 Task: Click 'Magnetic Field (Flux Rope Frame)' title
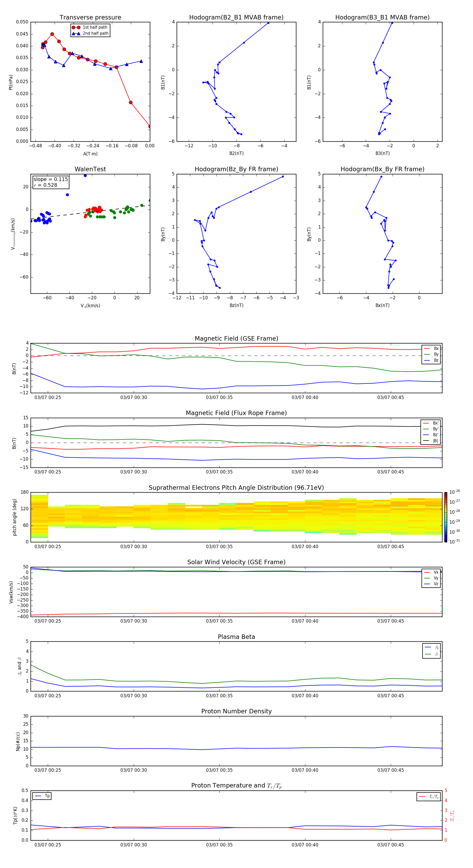tap(236, 413)
